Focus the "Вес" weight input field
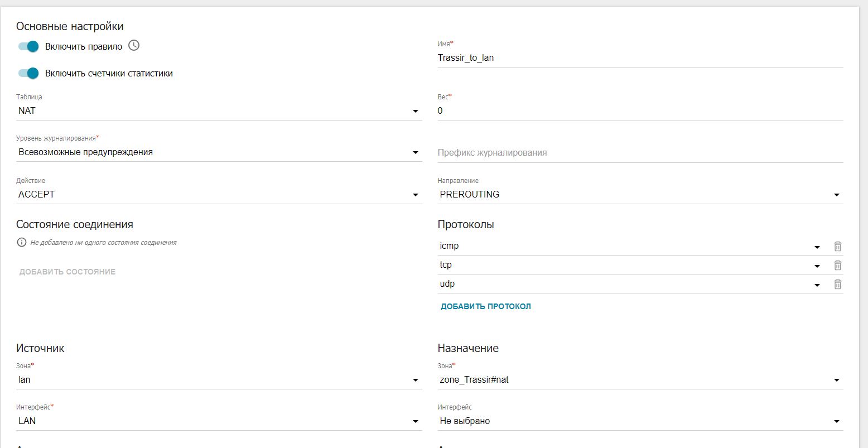Screen dimensions: 868x448 click(x=640, y=111)
